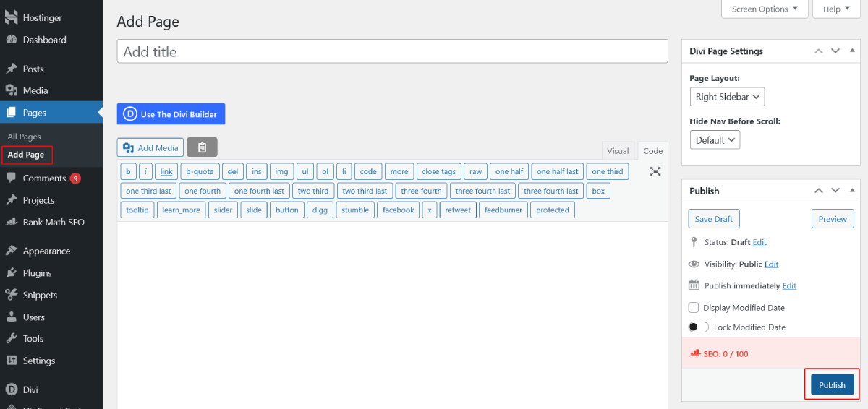
Task: Check Display Modified Date checkbox
Action: [x=694, y=307]
